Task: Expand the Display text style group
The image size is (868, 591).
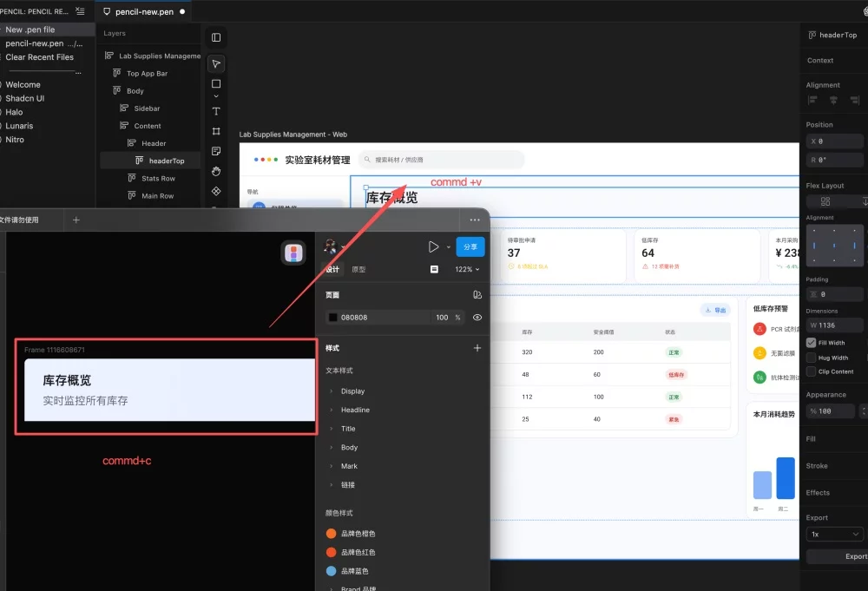Action: coord(331,391)
